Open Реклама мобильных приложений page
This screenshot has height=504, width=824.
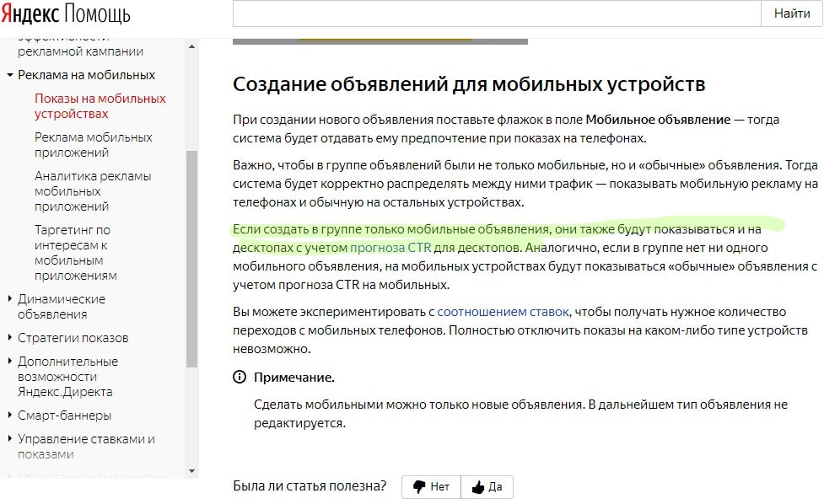[x=94, y=145]
